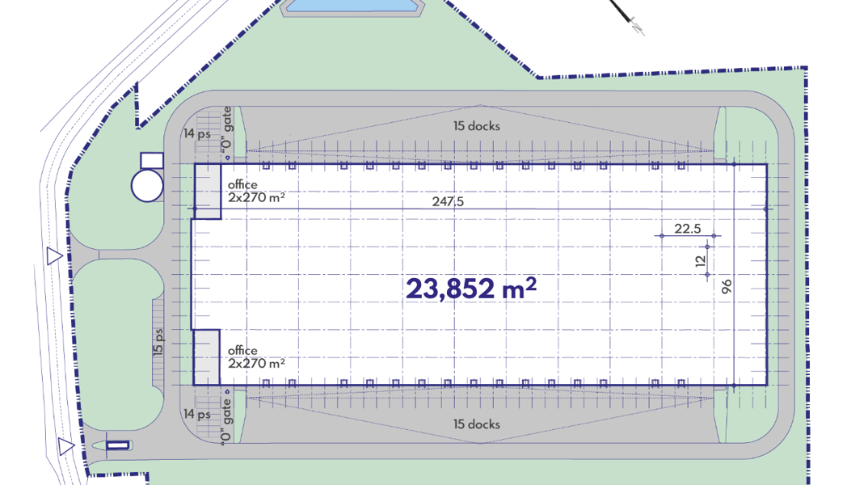Click the blue retention pond shape

point(352,6)
